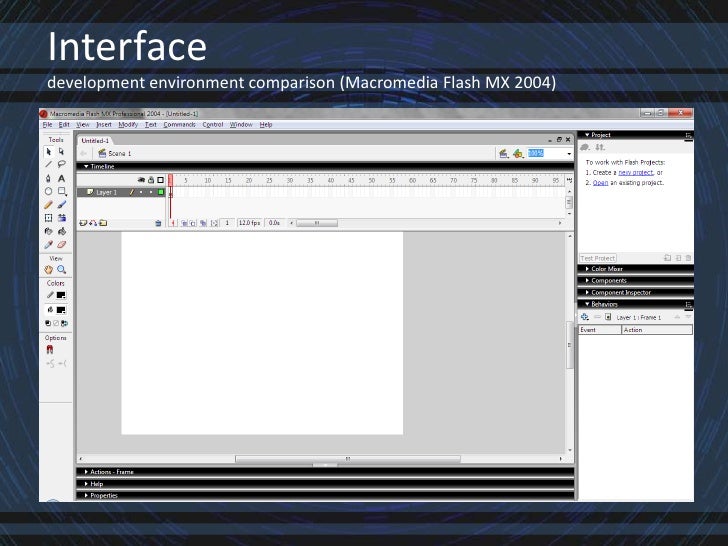This screenshot has width=728, height=546.
Task: Click the Insert Layer Folder icon
Action: (103, 223)
